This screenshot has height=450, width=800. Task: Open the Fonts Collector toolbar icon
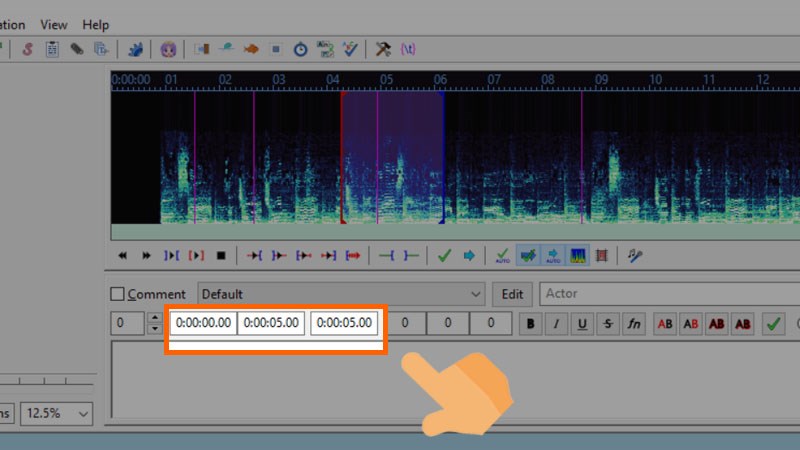click(101, 49)
